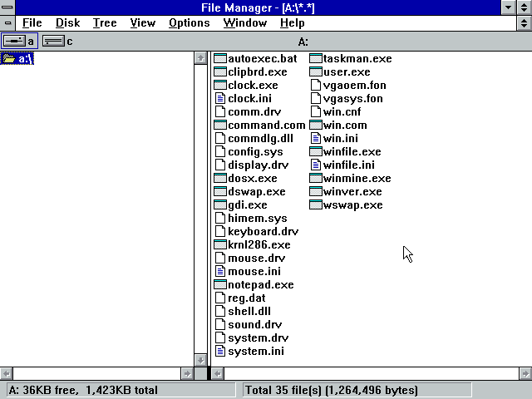The height and width of the screenshot is (399, 532).
Task: Click the notepad.exe program icon
Action: coord(220,284)
